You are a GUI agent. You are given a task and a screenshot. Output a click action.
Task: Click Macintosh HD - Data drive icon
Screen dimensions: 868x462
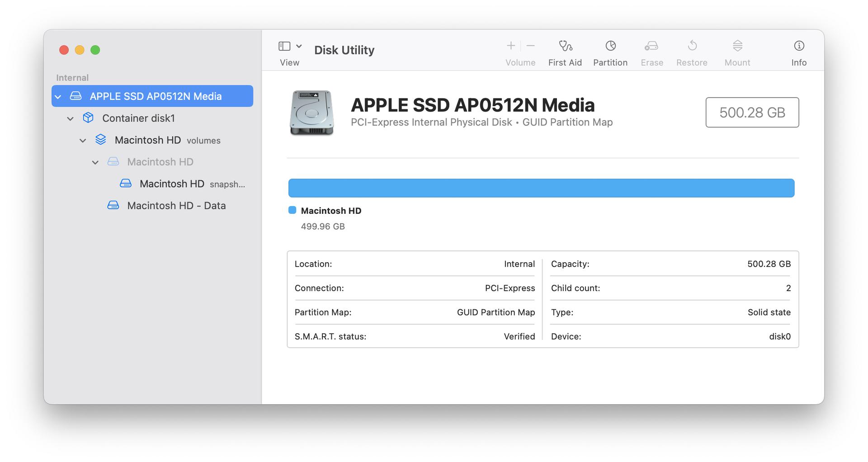113,205
